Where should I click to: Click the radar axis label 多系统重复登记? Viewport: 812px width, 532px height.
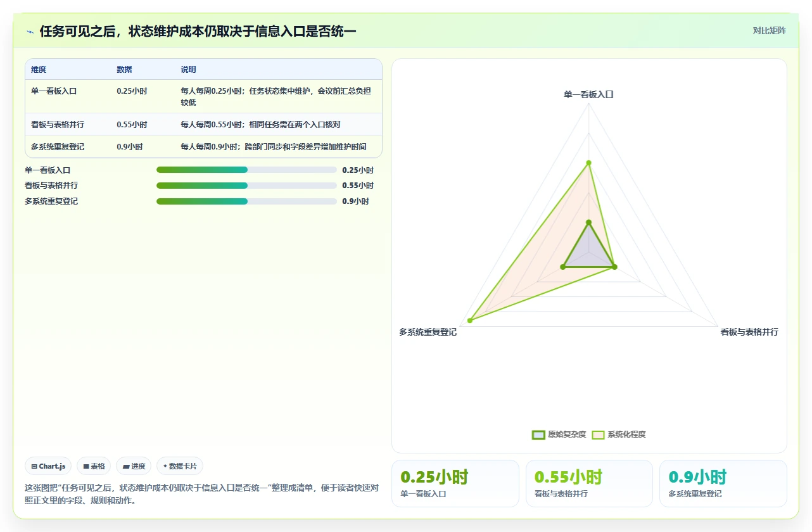click(428, 332)
